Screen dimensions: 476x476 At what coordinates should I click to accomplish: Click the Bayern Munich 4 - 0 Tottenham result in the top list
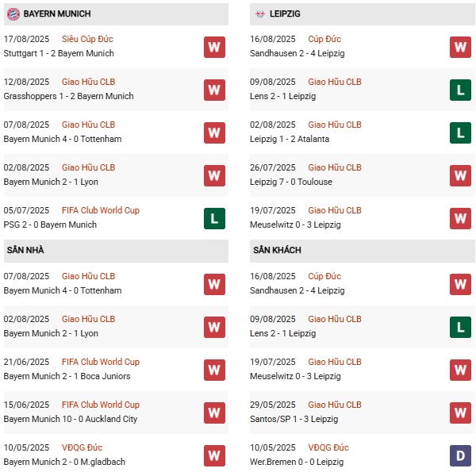coord(63,139)
